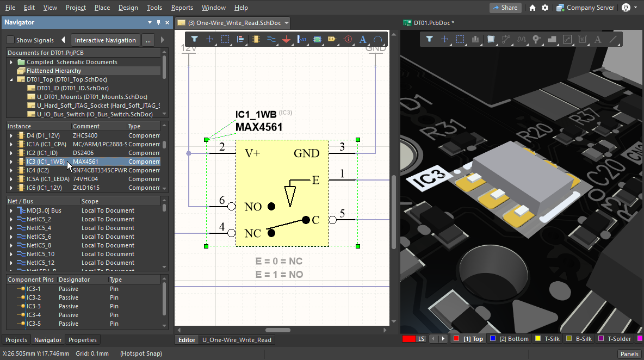The image size is (644, 360).
Task: Open settings gear icon in title bar
Action: click(x=545, y=8)
